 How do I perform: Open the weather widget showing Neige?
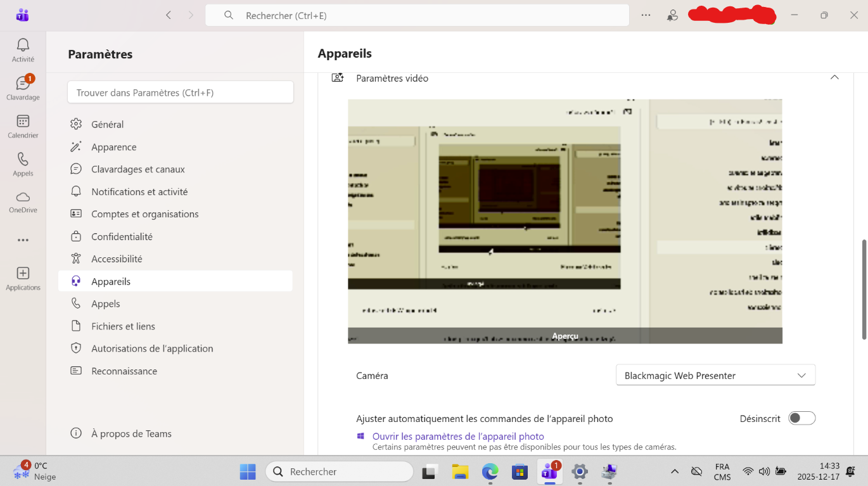[35, 471]
